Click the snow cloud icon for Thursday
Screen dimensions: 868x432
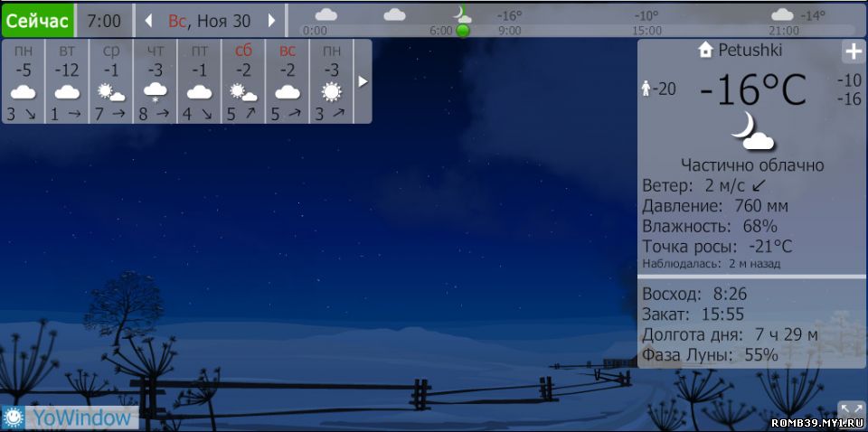[155, 91]
